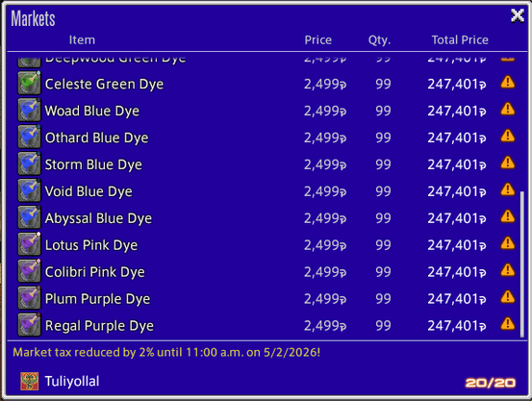Click the Abyssal Blue Dye item icon

(29, 216)
